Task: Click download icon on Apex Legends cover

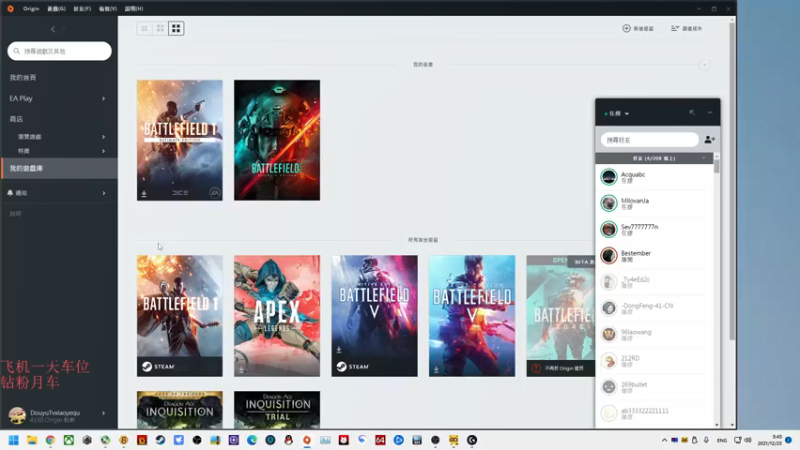Action: (x=241, y=369)
